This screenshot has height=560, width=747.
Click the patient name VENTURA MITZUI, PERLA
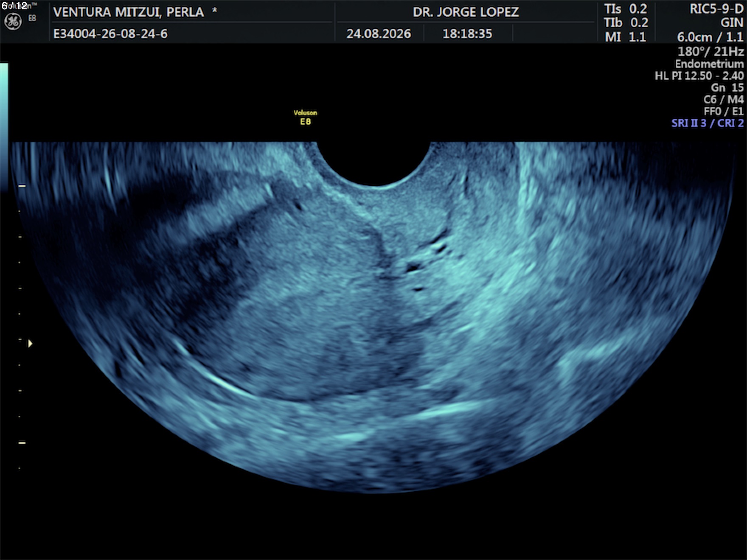pyautogui.click(x=129, y=12)
